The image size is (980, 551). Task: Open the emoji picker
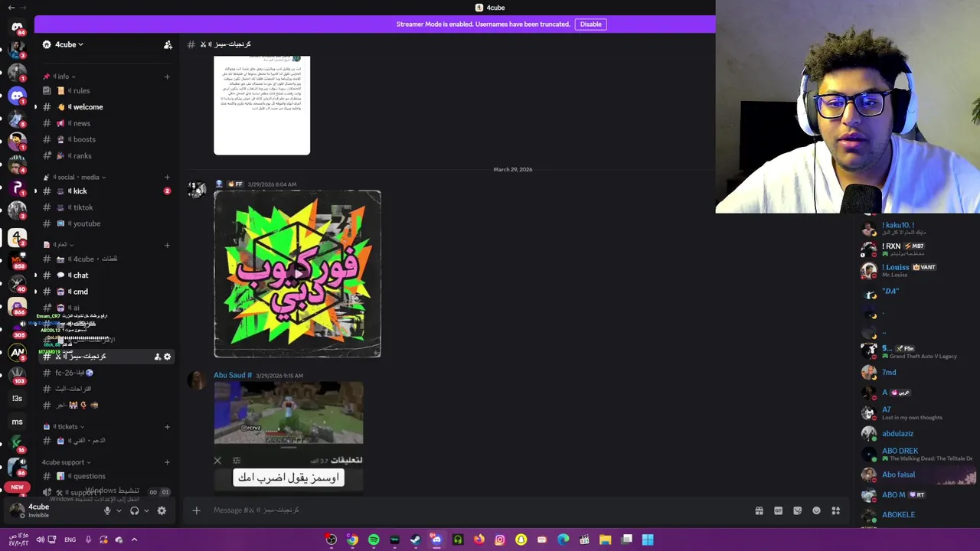816,510
